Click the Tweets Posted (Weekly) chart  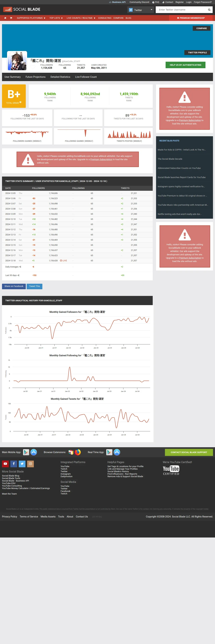(x=129, y=134)
